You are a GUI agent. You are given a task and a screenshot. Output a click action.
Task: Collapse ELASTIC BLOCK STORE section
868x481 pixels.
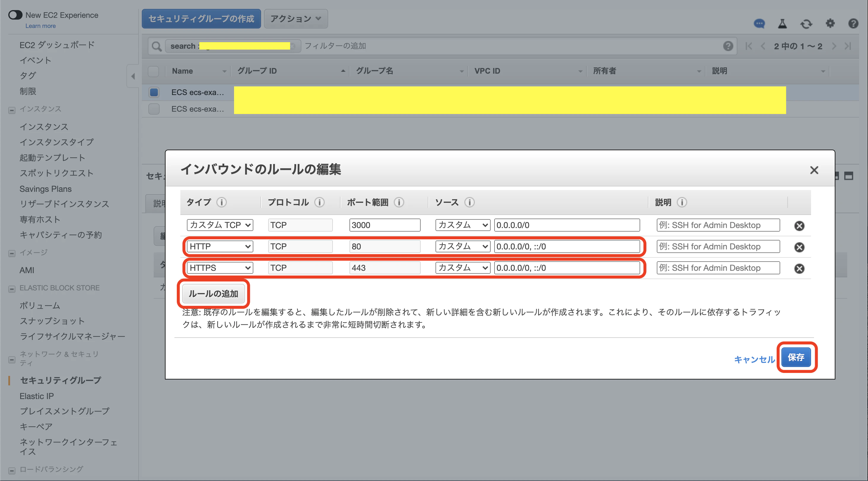coord(12,289)
